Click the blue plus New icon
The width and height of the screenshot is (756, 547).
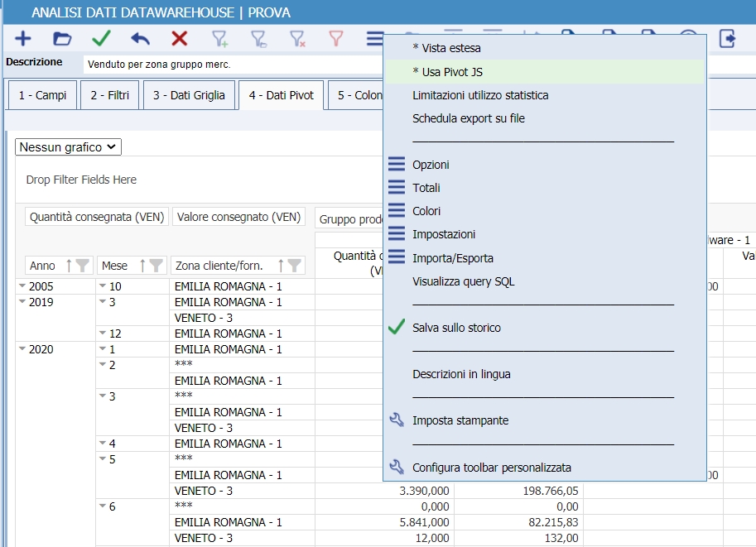(x=23, y=38)
